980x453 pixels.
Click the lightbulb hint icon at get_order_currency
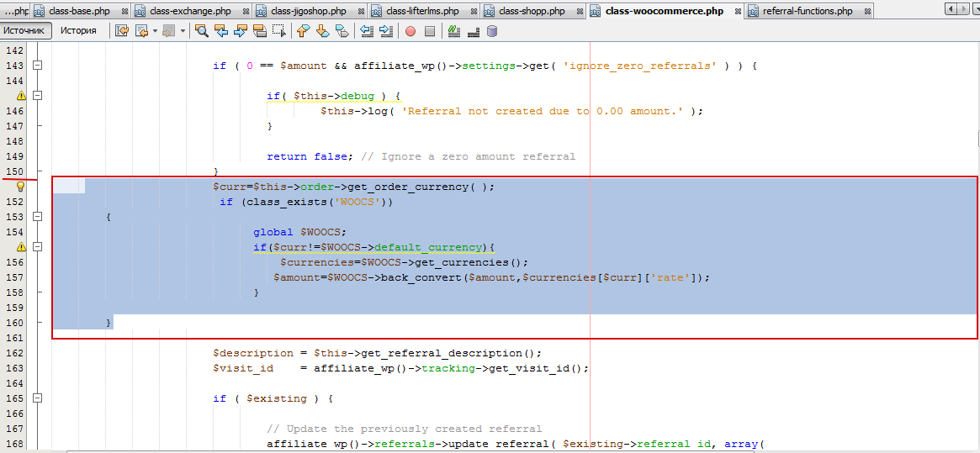(x=20, y=187)
